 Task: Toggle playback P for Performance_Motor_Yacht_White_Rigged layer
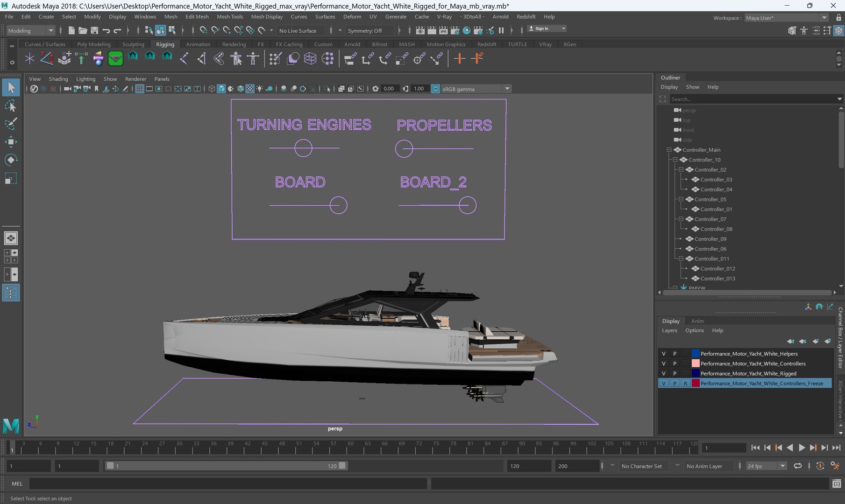click(x=675, y=373)
